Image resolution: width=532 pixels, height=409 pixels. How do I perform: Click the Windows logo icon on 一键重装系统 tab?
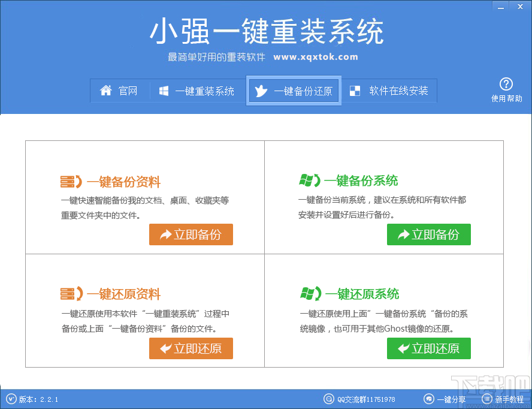(x=163, y=91)
